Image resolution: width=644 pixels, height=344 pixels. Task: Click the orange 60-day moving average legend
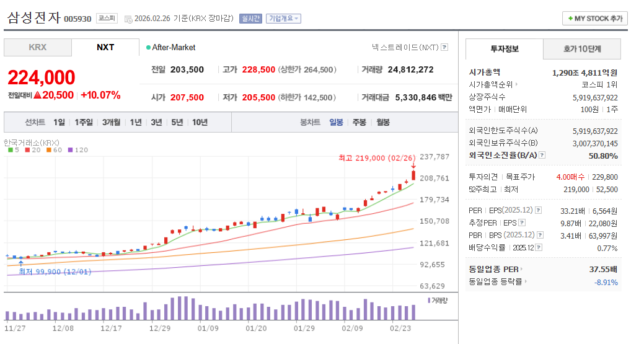pyautogui.click(x=54, y=150)
